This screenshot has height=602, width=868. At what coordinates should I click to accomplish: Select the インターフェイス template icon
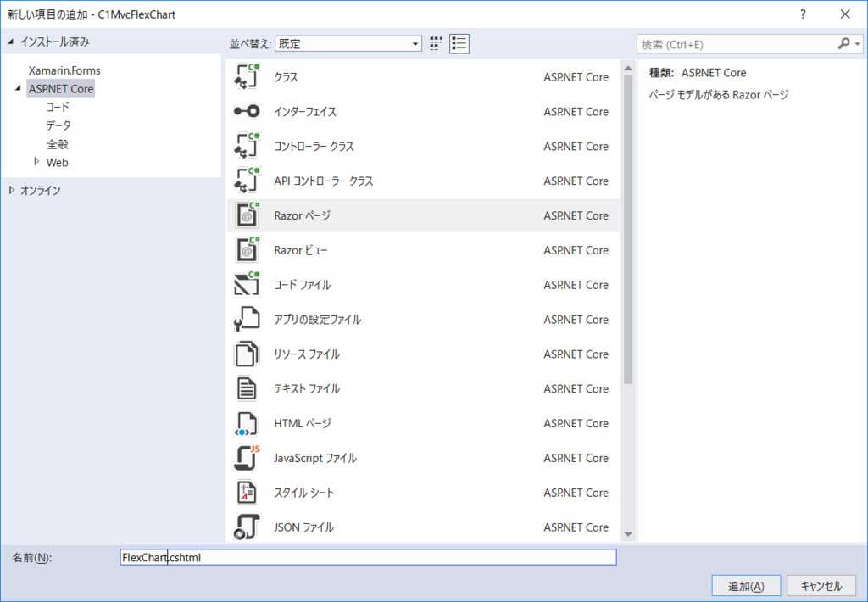point(247,111)
